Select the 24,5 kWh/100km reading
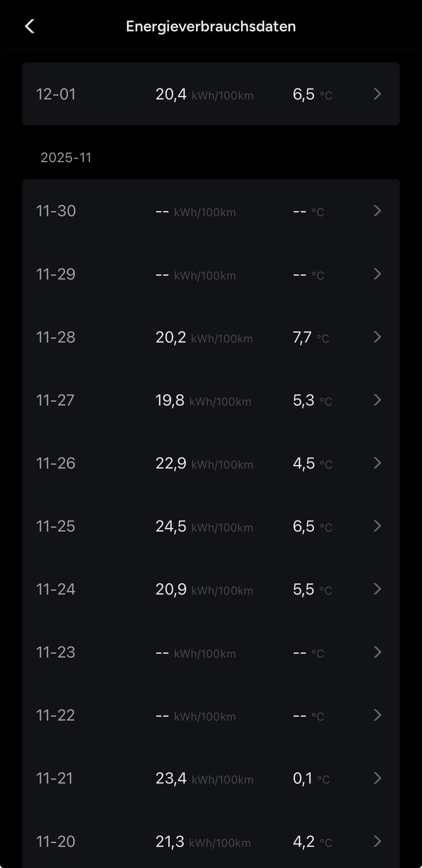This screenshot has height=868, width=422. [x=204, y=526]
